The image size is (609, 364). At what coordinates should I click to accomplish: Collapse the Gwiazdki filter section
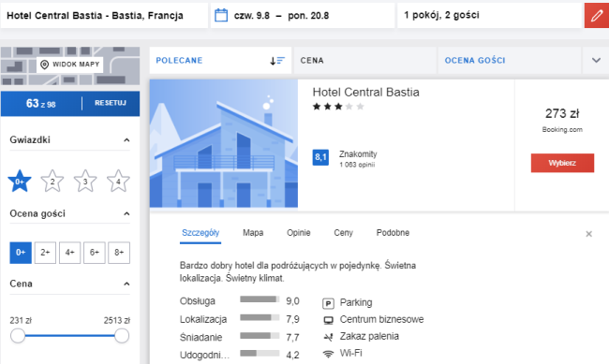click(126, 140)
